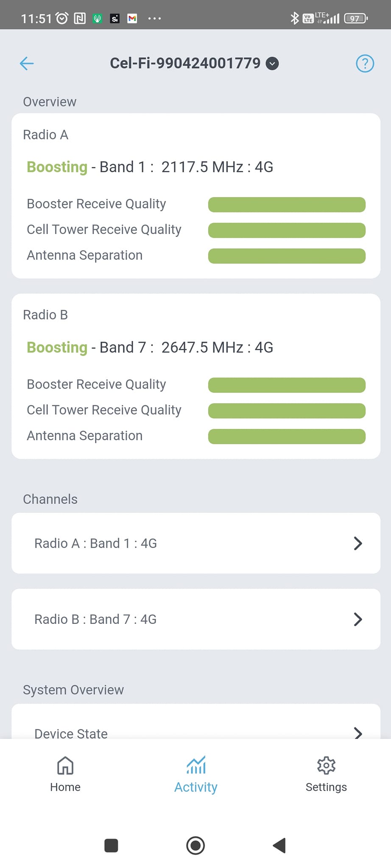Select the Settings tab label
The width and height of the screenshot is (391, 868).
[x=326, y=787]
